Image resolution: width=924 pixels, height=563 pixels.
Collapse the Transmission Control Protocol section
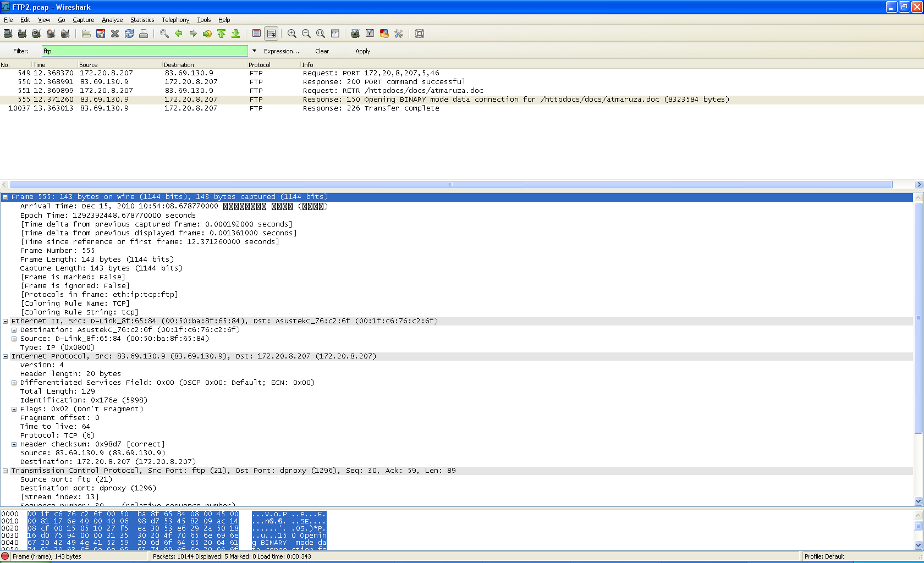[x=5, y=471]
